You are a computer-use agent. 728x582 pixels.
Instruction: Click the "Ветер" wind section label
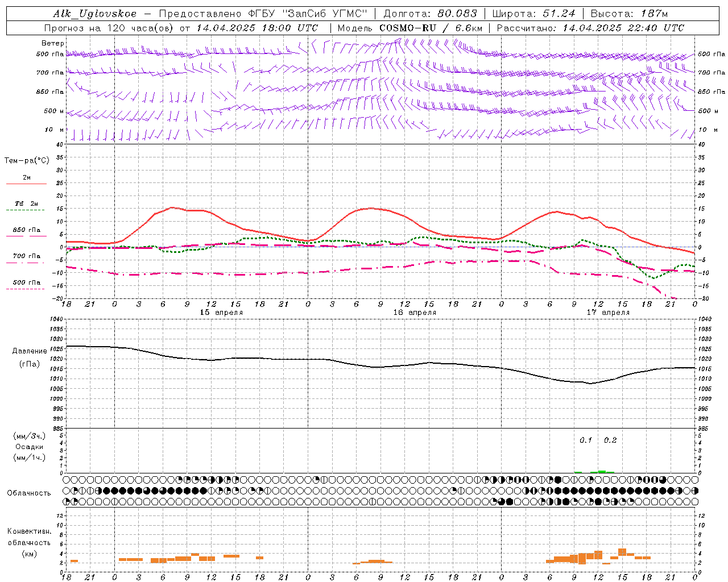pos(53,43)
